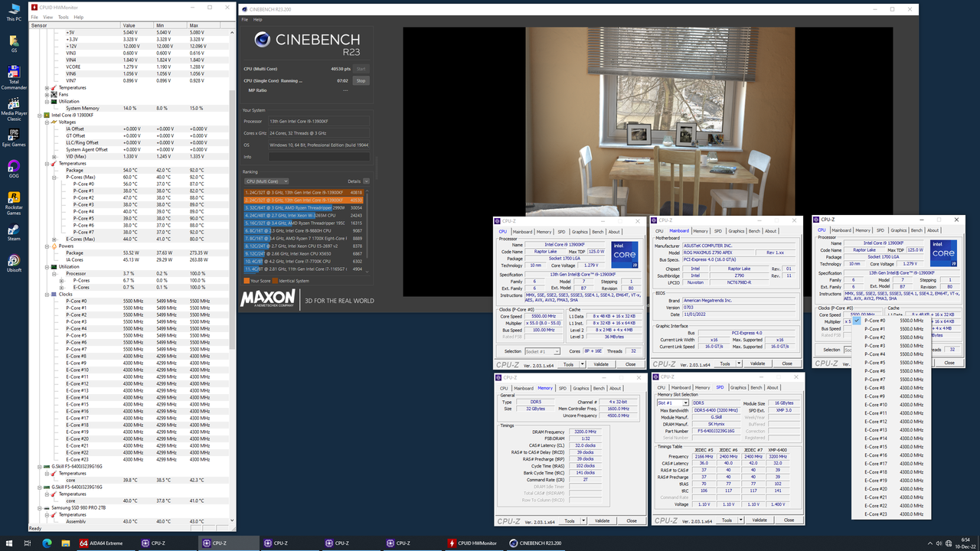
Task: Open Bench tab in CPU-Z Mainboard window
Action: [x=754, y=231]
